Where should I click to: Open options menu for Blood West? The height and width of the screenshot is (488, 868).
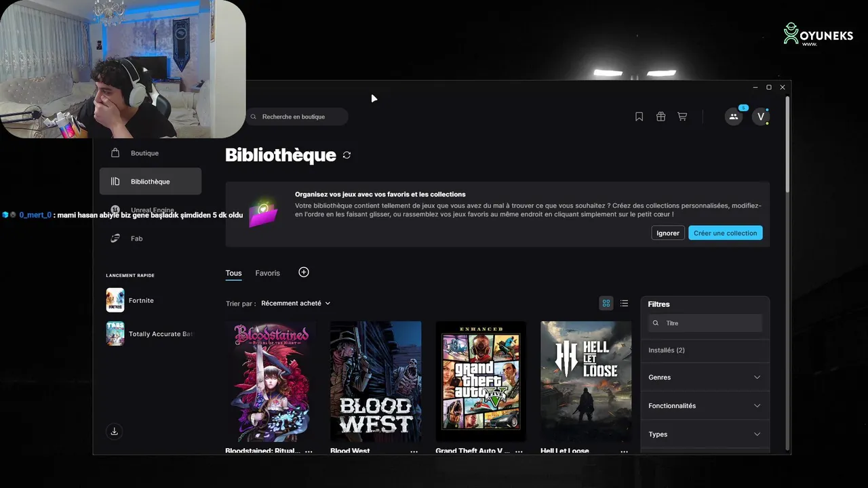click(414, 451)
